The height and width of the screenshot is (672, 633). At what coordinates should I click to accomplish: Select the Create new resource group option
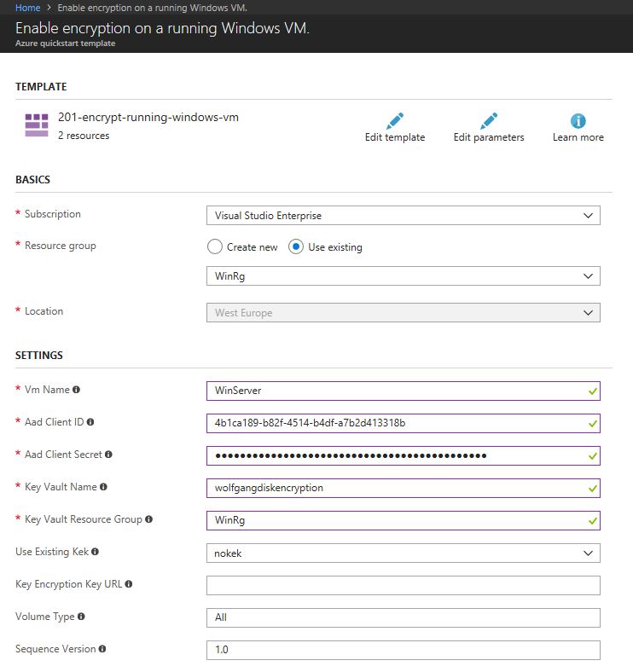point(214,246)
